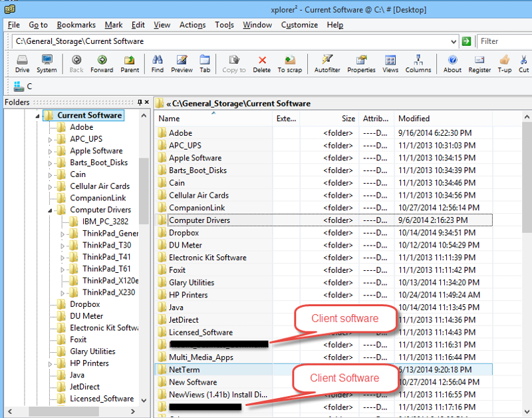Select IBM_PC_3282 in the folder tree
532x418 pixels.
click(x=105, y=222)
